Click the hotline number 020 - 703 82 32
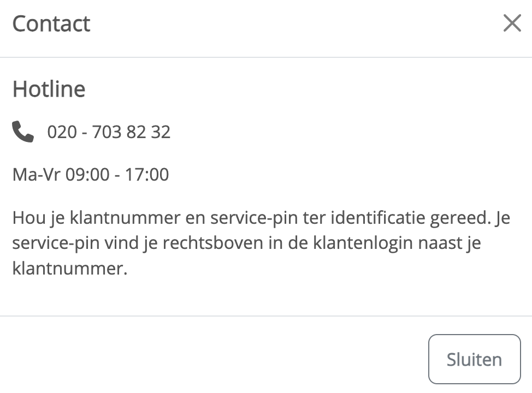Image resolution: width=532 pixels, height=393 pixels. pos(109,132)
